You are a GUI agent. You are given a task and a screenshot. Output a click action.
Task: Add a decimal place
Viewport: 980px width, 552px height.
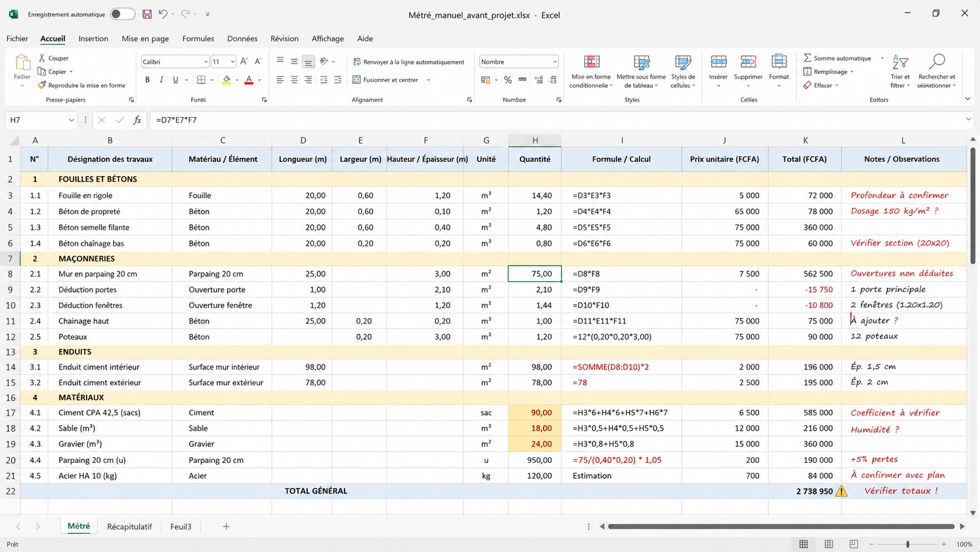pyautogui.click(x=539, y=80)
